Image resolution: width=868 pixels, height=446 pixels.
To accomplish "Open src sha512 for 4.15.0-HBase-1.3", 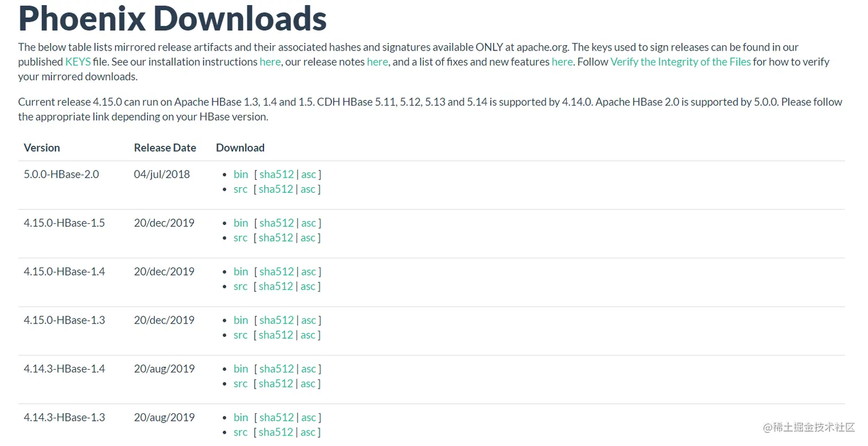I will [x=276, y=335].
